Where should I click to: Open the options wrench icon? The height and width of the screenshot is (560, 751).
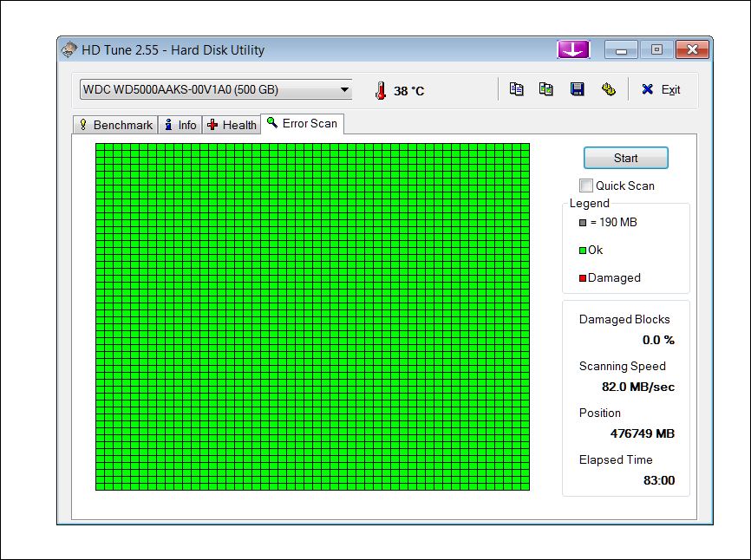608,89
